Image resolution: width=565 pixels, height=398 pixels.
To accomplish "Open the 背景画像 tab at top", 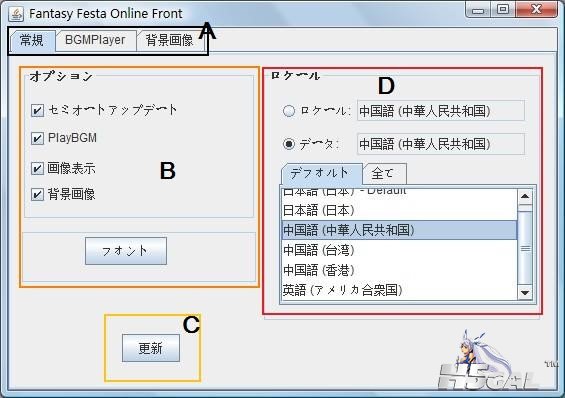I will pyautogui.click(x=169, y=40).
